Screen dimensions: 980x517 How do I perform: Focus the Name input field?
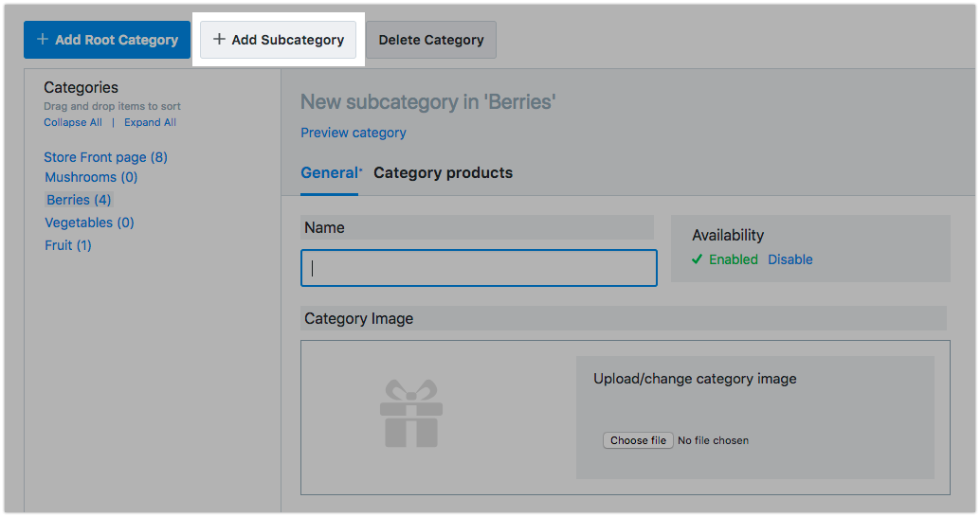point(479,268)
